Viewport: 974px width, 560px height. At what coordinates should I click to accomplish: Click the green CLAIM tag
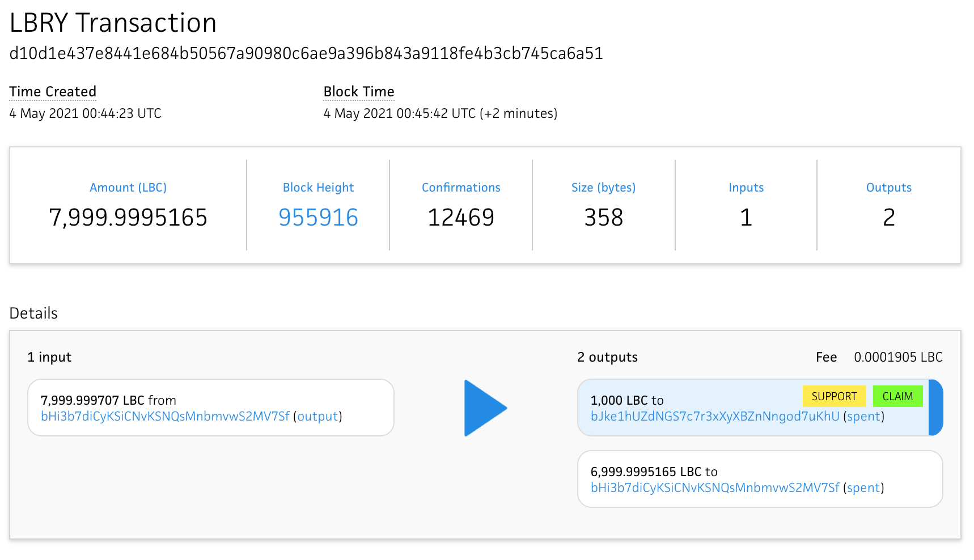[897, 396]
